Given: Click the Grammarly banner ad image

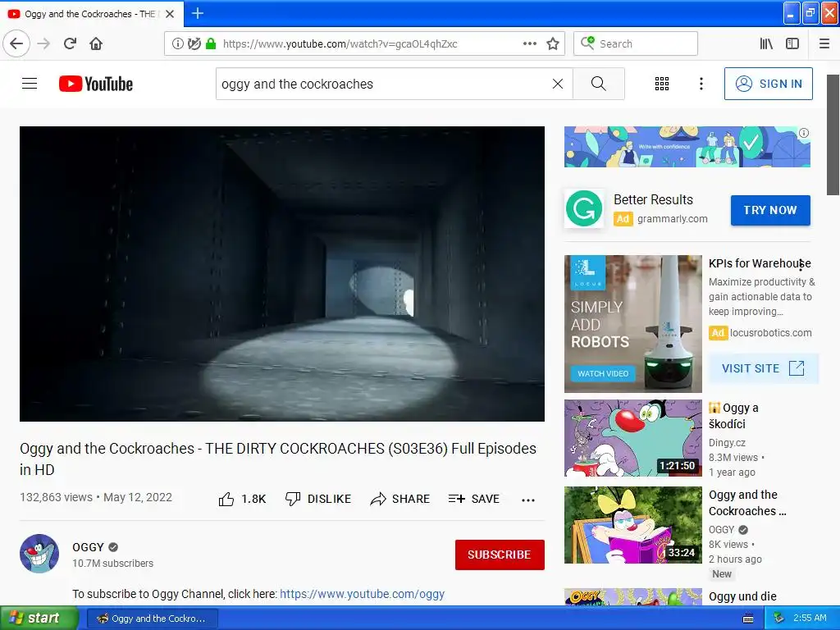Looking at the screenshot, I should click(687, 147).
